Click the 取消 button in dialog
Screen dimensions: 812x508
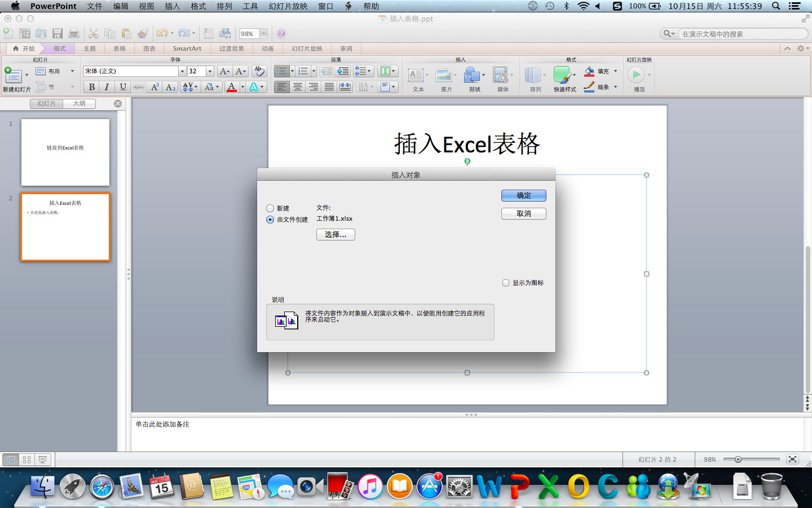tap(524, 213)
